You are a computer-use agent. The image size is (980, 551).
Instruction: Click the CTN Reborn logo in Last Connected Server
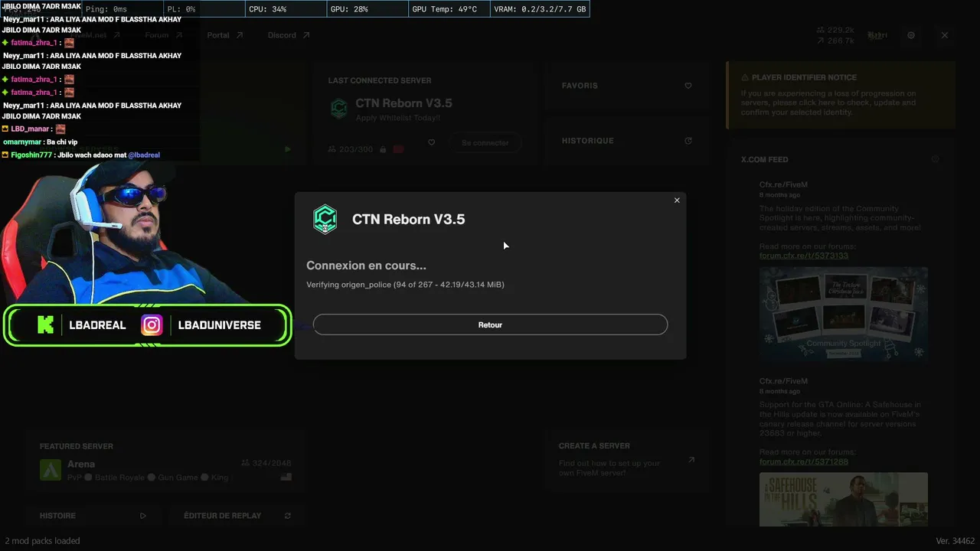[339, 109]
